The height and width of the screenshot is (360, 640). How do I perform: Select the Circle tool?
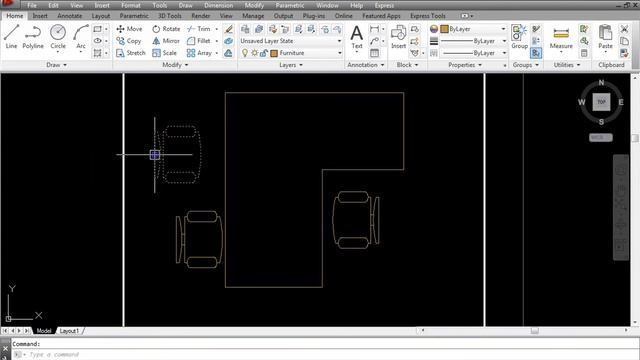pos(58,37)
